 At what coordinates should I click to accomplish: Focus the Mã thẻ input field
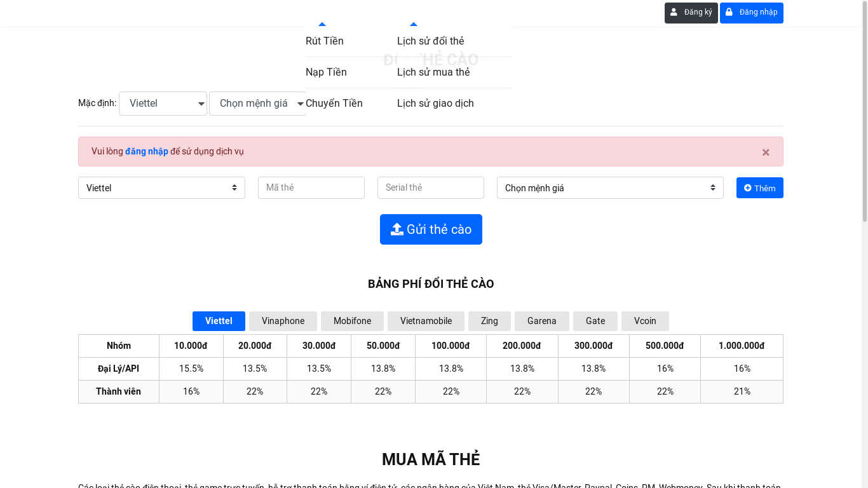(x=311, y=187)
